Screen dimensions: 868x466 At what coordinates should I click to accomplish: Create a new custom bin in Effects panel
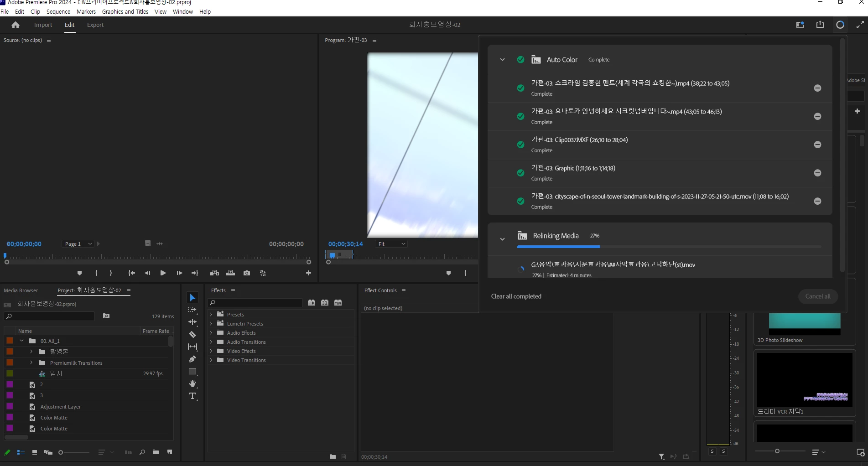333,456
